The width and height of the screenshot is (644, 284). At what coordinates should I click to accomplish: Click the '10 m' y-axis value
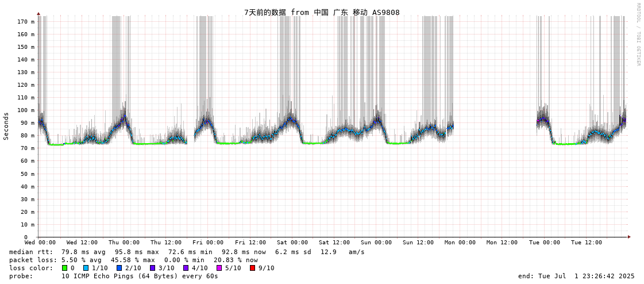(28, 224)
